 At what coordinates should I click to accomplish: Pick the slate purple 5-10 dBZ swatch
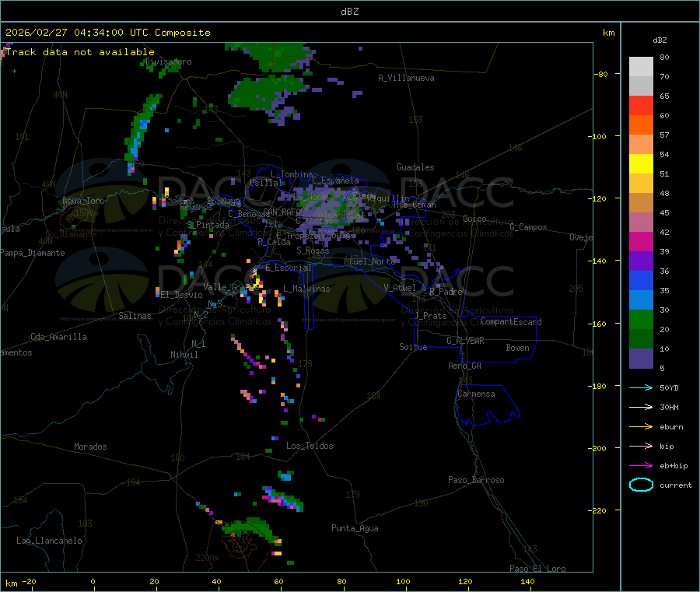(x=641, y=359)
